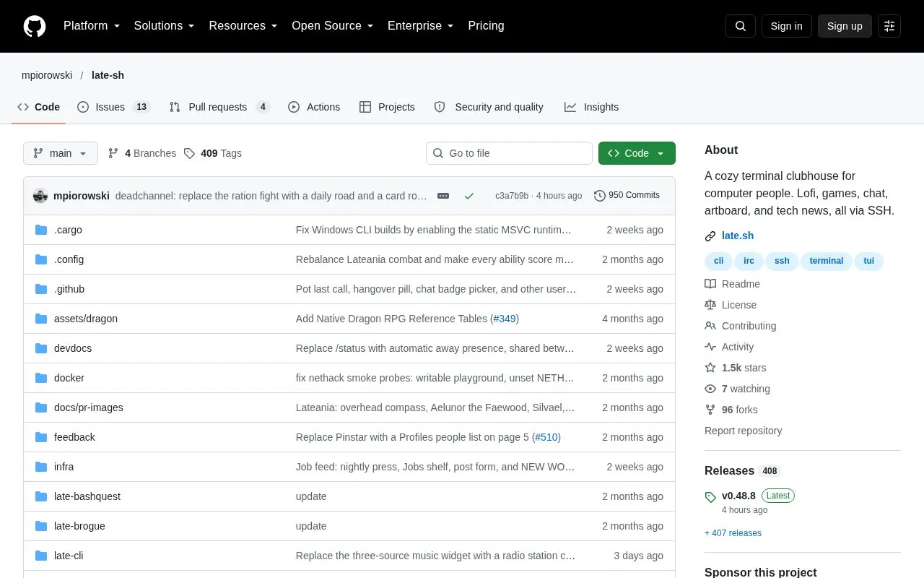924x578 pixels.
Task: Click the Security shield tab icon
Action: pyautogui.click(x=440, y=107)
